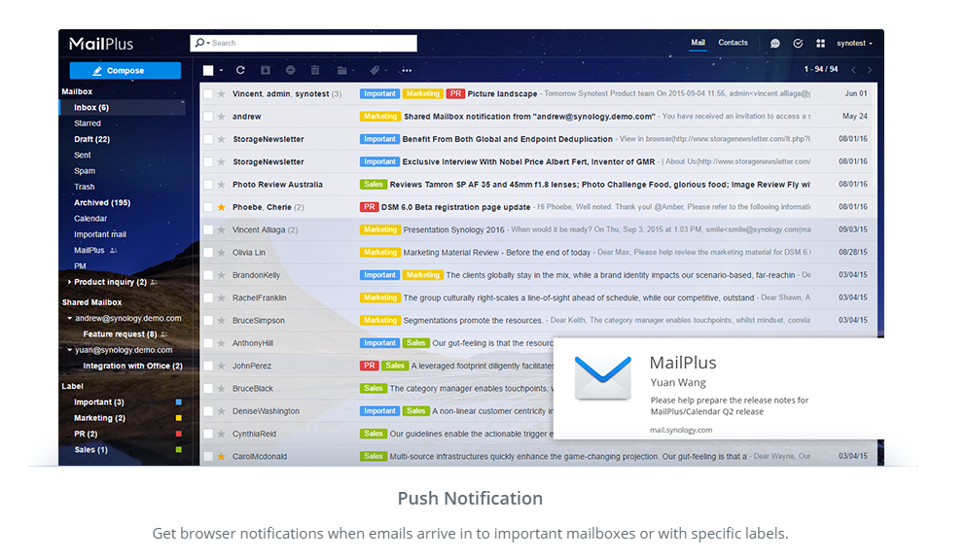The height and width of the screenshot is (560, 967).
Task: Check the Phoebe, Cherie email checkbox
Action: coord(208,207)
